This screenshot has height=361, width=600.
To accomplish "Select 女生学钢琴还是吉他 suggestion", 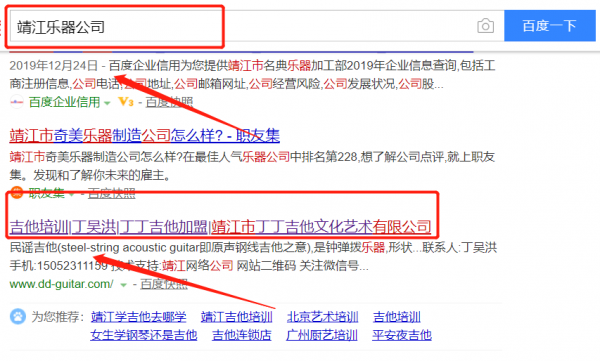I will (144, 335).
